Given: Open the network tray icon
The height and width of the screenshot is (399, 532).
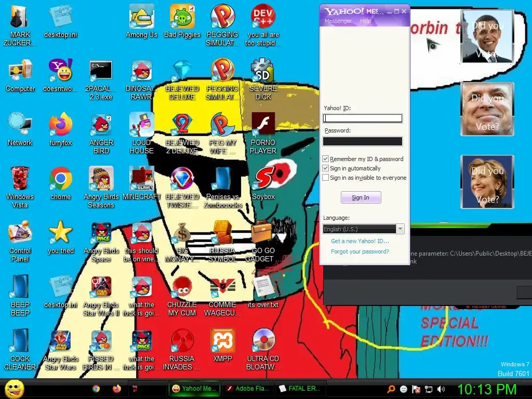Looking at the screenshot, I should click(x=429, y=389).
